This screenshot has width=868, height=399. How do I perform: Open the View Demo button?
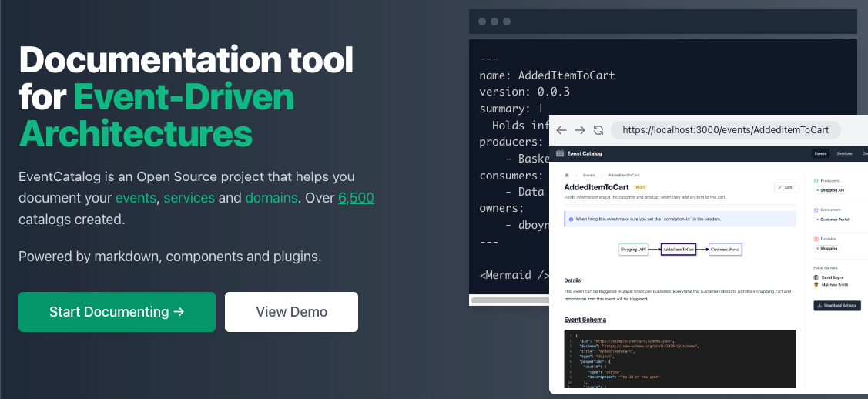click(291, 311)
